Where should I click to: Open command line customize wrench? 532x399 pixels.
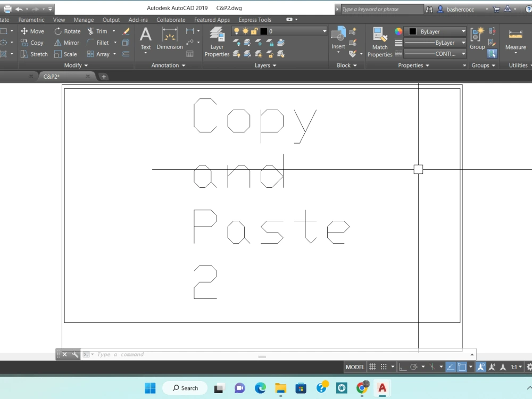[75, 354]
